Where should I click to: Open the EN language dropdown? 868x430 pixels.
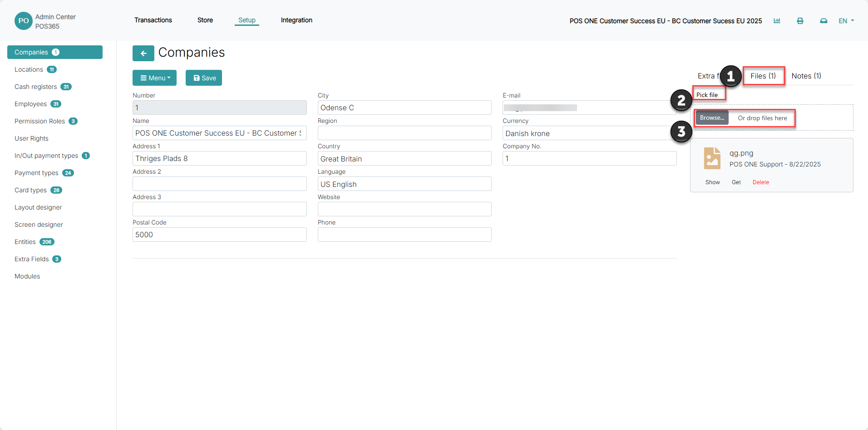846,21
